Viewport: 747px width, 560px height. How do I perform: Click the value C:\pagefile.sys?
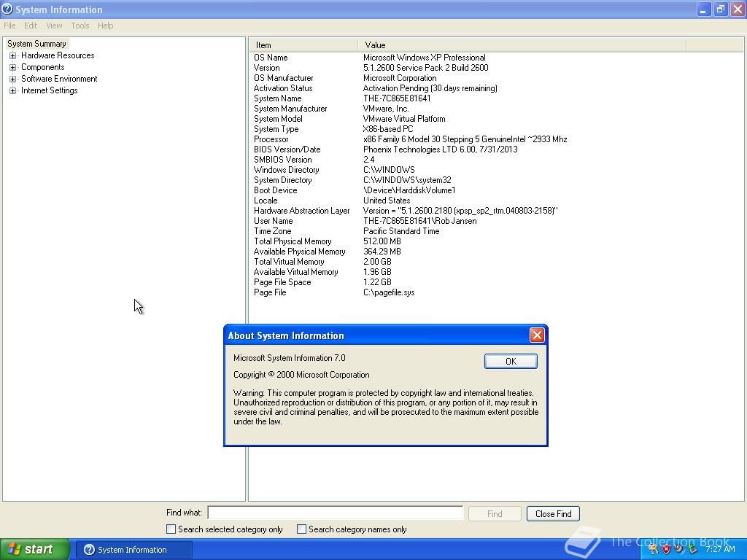pos(389,293)
